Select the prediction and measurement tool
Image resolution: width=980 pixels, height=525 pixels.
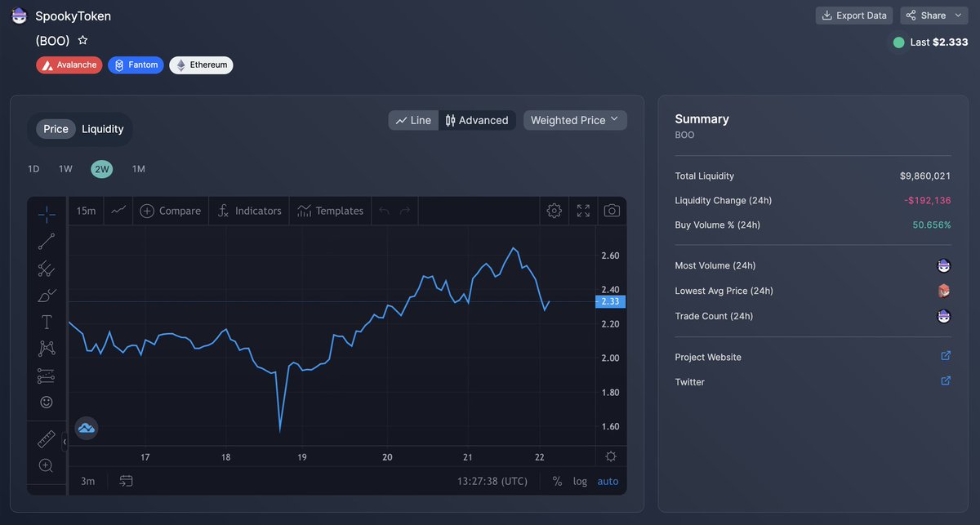tap(47, 376)
